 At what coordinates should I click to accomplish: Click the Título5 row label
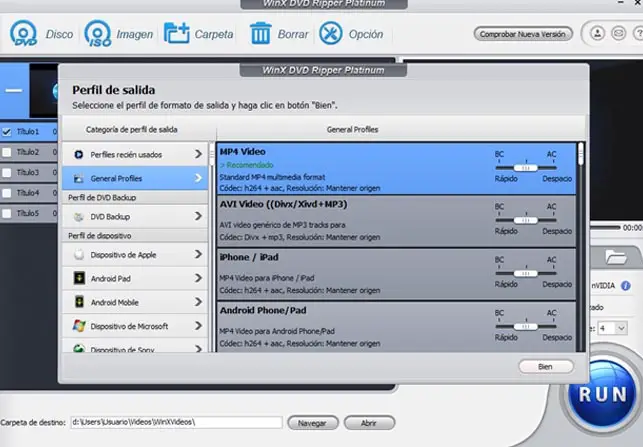pyautogui.click(x=27, y=213)
